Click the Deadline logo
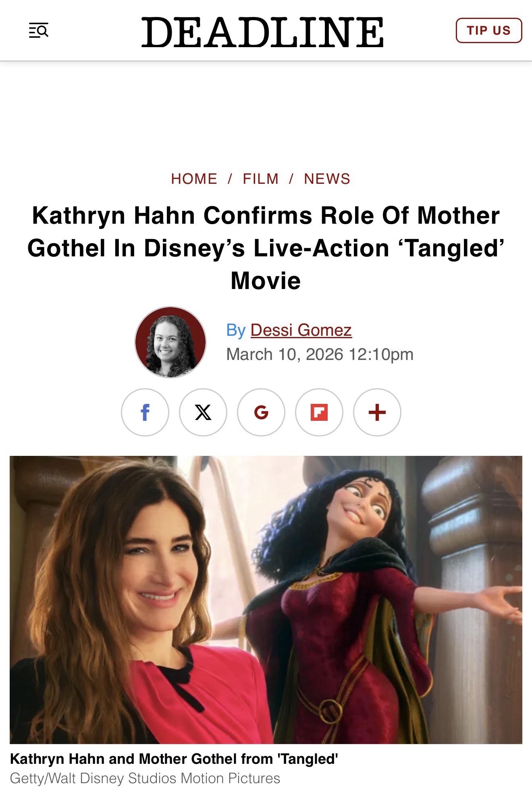 (x=262, y=32)
